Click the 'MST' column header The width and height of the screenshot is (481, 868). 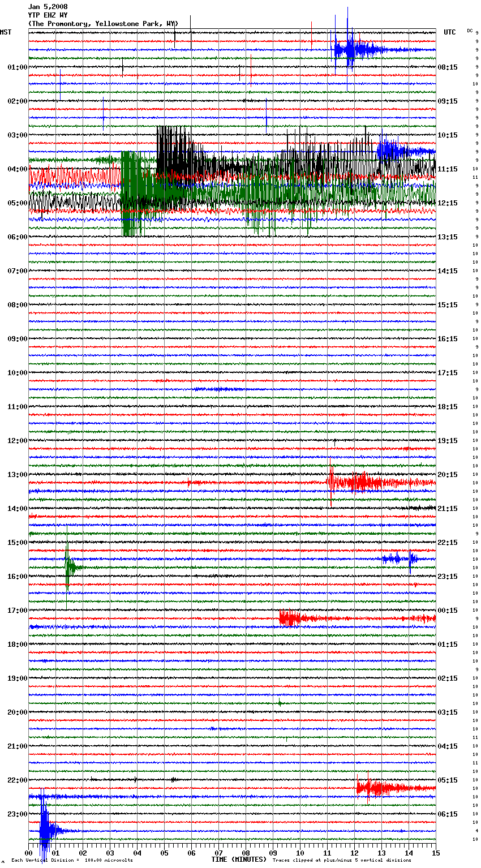[x=6, y=32]
